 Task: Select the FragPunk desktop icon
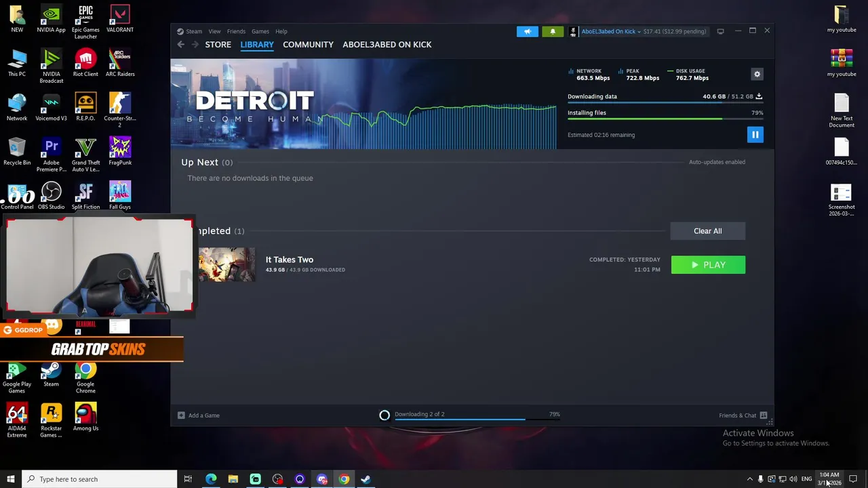[x=120, y=152]
